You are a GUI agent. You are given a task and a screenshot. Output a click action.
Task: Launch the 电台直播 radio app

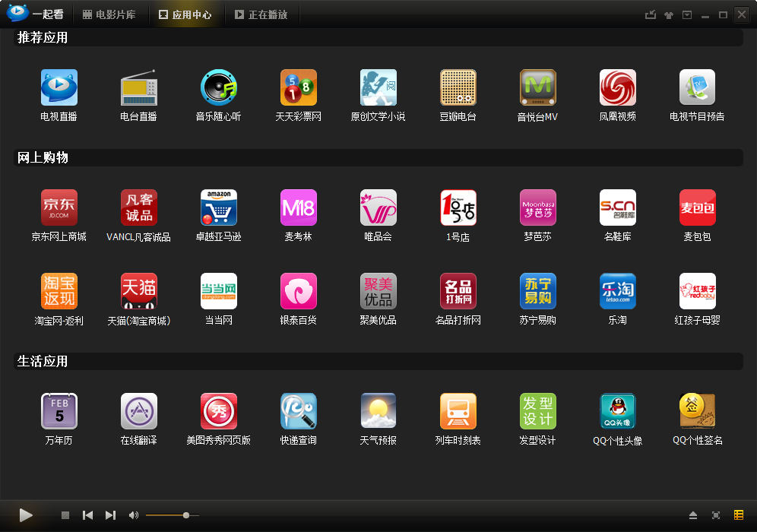138,87
